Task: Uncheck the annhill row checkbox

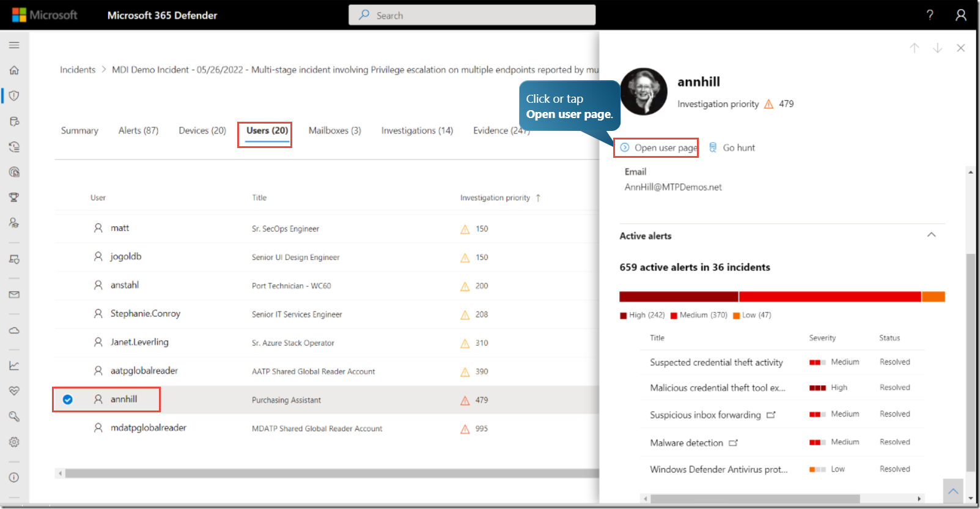Action: (68, 399)
